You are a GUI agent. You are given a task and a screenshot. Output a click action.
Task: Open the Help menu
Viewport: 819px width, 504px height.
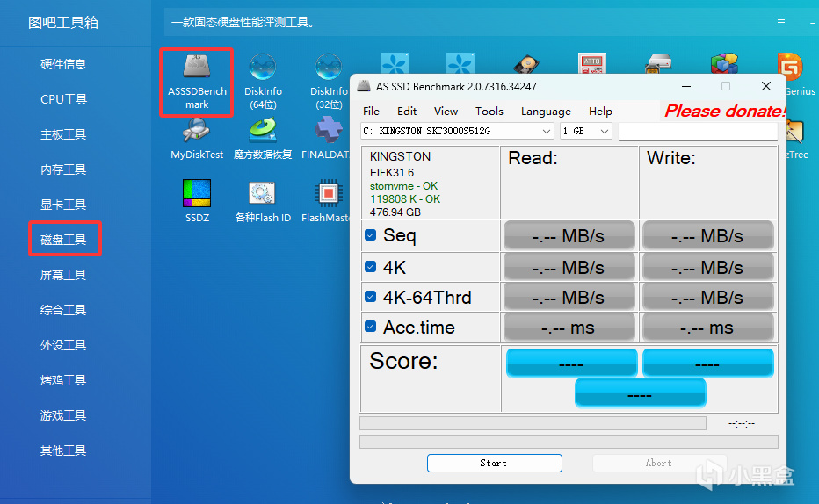pyautogui.click(x=600, y=112)
